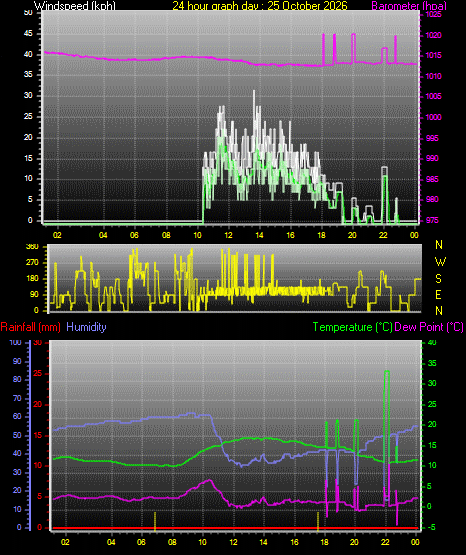Click the Windspeed (kph) axis title

75,6
